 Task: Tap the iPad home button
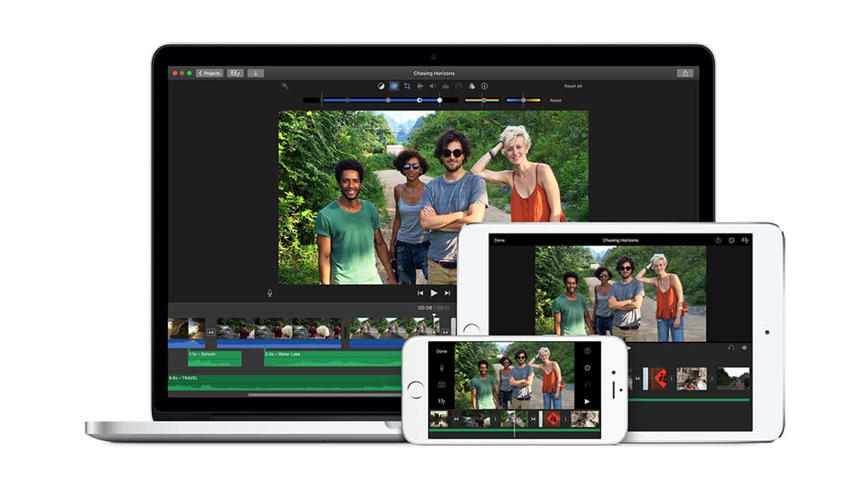471,329
